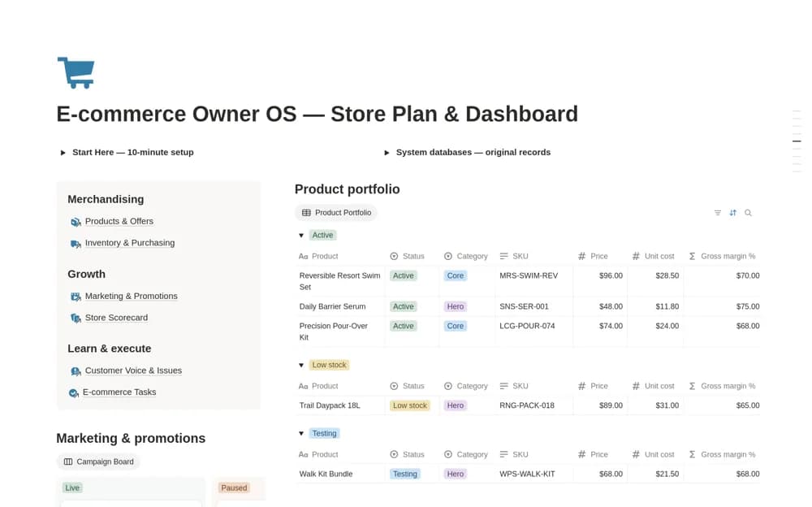This screenshot has height=507, width=812.
Task: Select the Product Portfolio view tab
Action: [336, 213]
